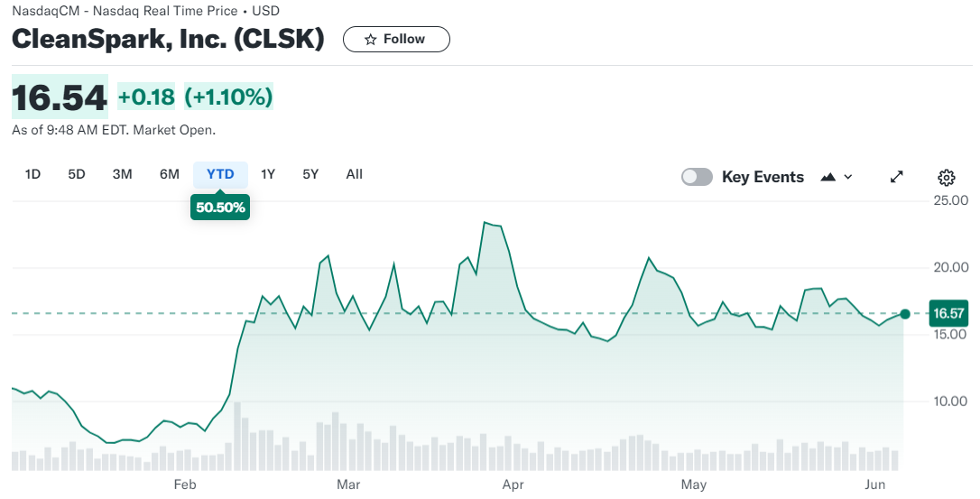This screenshot has height=499, width=980.
Task: Click the 16.57 price label on axis
Action: (x=948, y=313)
